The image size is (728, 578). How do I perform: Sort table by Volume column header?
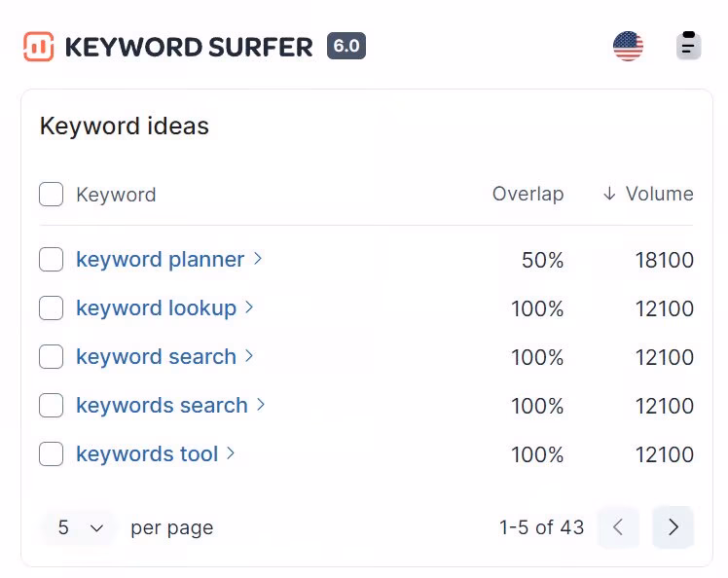pos(659,194)
